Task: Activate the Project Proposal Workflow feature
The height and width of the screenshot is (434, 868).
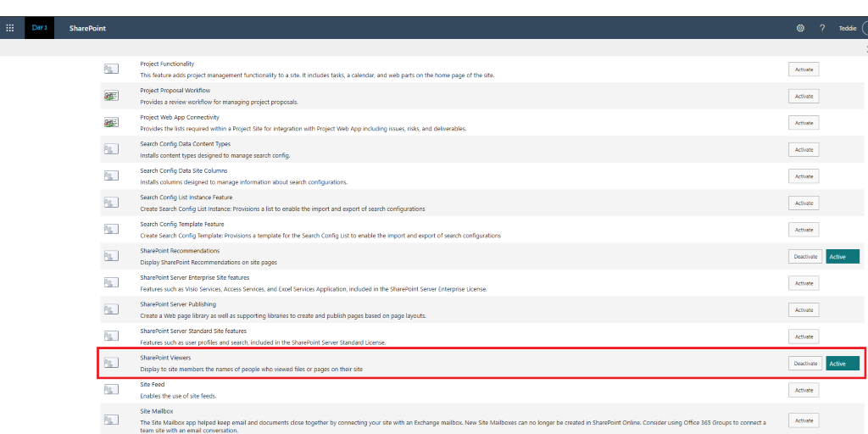Action: click(804, 96)
